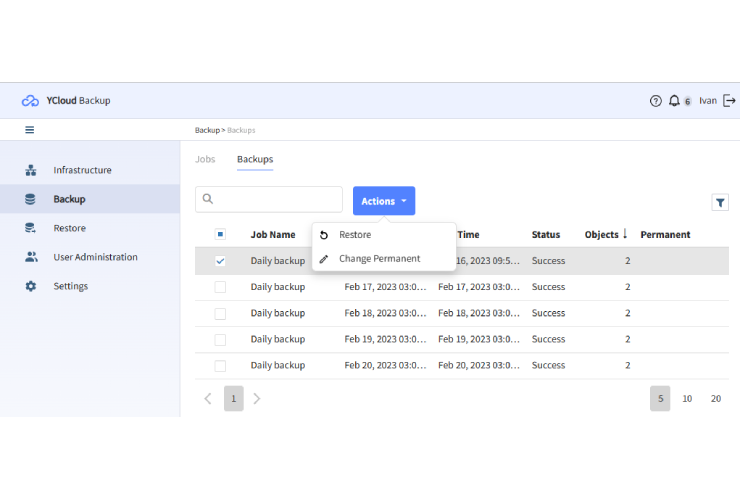
Task: Click the User Administration people icon
Action: 30,257
